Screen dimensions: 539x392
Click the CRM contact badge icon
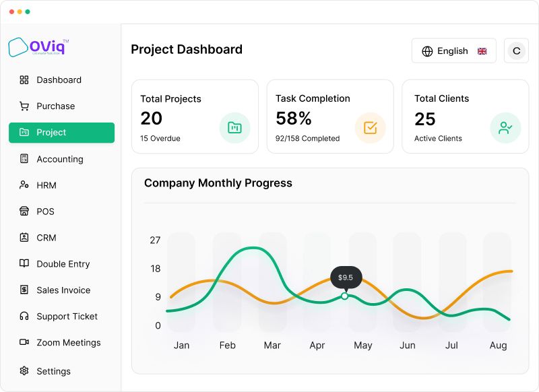click(24, 237)
